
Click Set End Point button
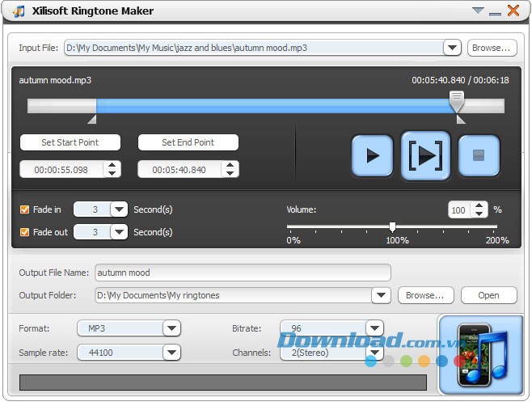point(188,142)
